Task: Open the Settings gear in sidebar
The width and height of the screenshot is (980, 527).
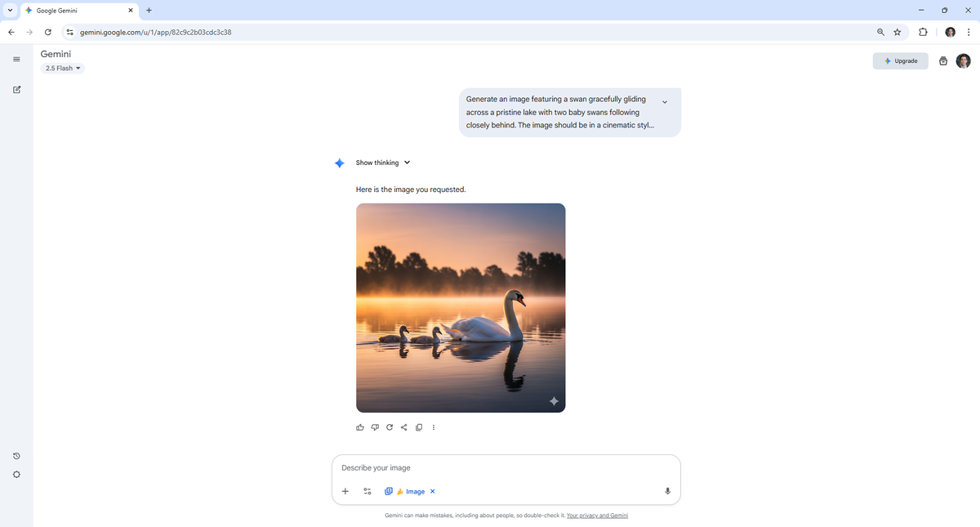Action: 16,475
